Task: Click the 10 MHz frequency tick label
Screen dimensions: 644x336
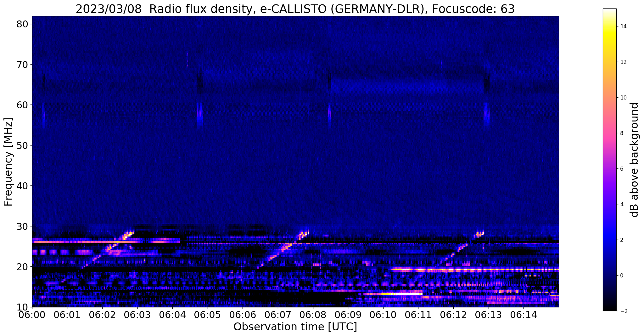Action: pyautogui.click(x=22, y=307)
